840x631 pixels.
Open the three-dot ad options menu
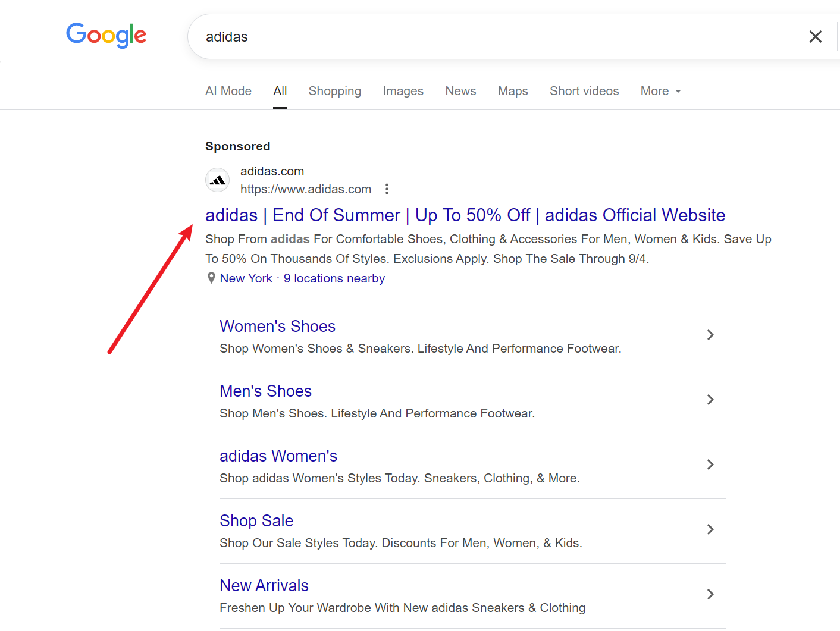point(387,189)
